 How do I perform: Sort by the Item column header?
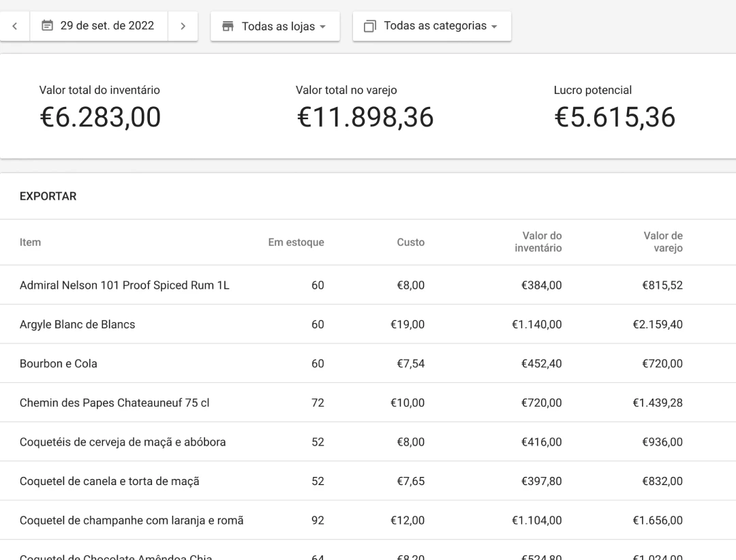pyautogui.click(x=30, y=242)
